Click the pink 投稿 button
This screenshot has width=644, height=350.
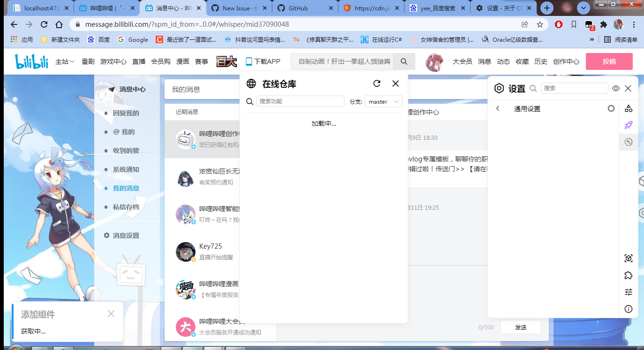click(609, 61)
